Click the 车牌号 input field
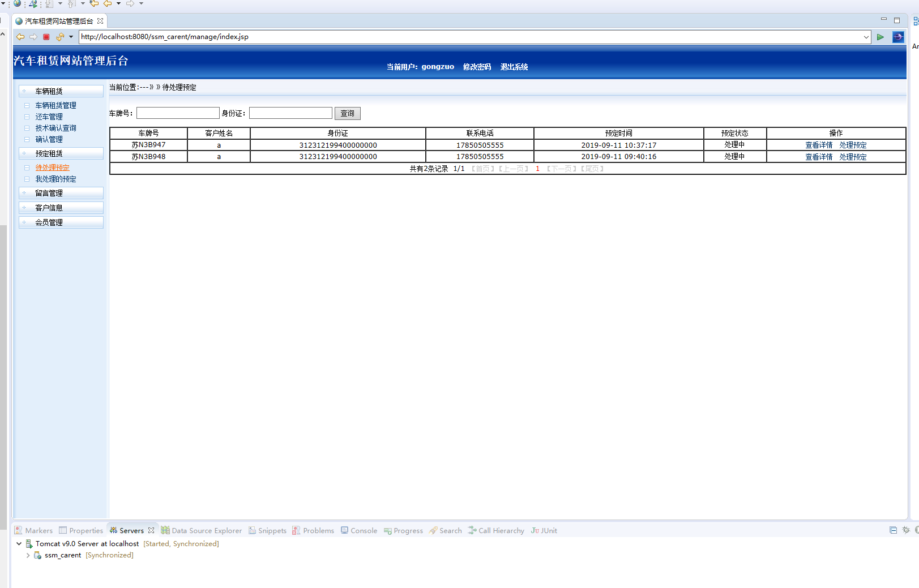 (178, 113)
